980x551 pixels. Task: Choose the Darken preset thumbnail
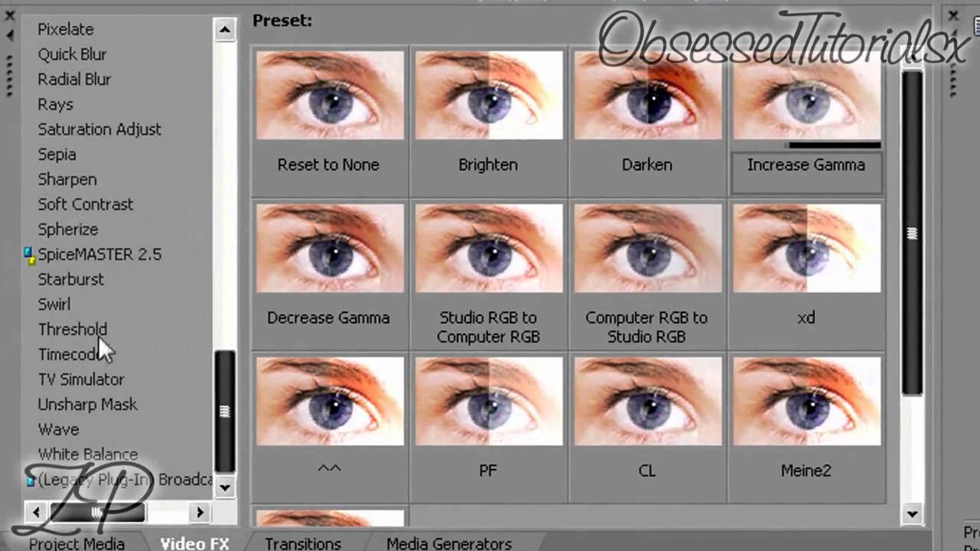click(648, 96)
